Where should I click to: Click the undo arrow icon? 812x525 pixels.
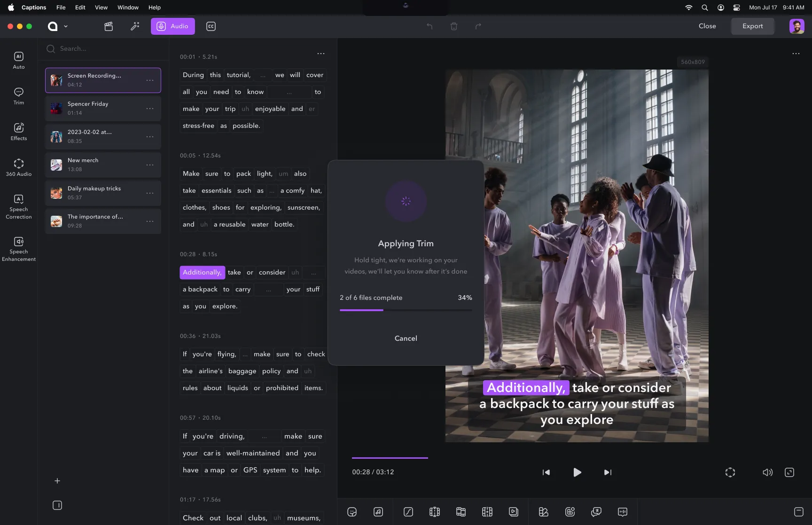(429, 26)
